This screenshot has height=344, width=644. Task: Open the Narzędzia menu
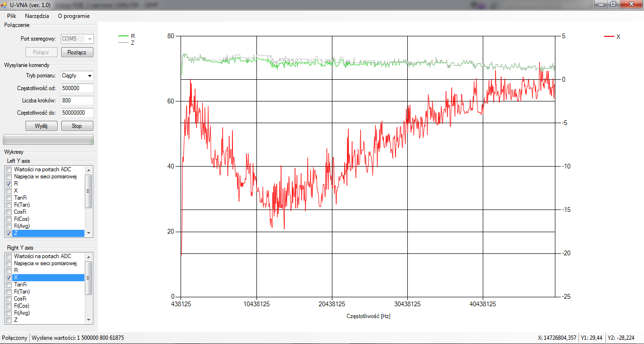tap(37, 16)
